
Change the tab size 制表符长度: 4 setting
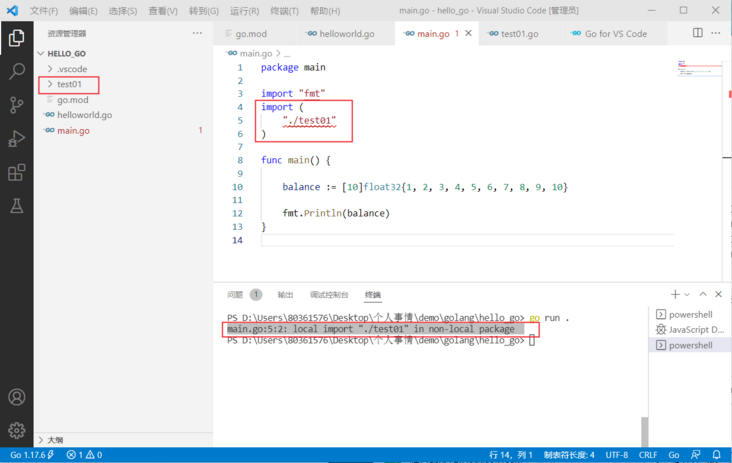(569, 455)
